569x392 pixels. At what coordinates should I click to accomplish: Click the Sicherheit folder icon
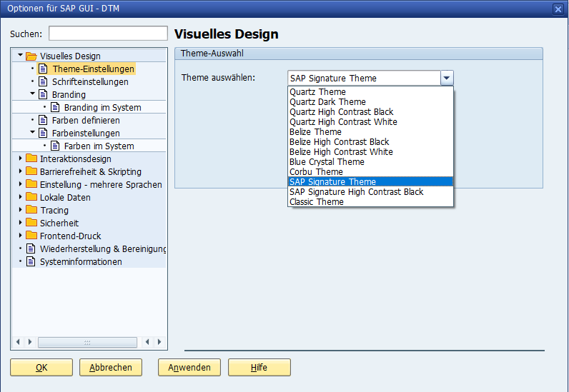click(x=31, y=223)
